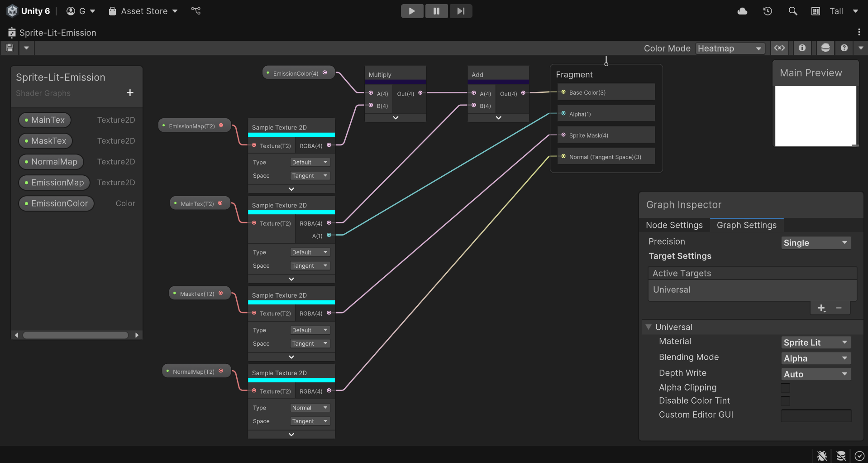Open the Unity cloud services icon
The width and height of the screenshot is (868, 463).
[742, 11]
